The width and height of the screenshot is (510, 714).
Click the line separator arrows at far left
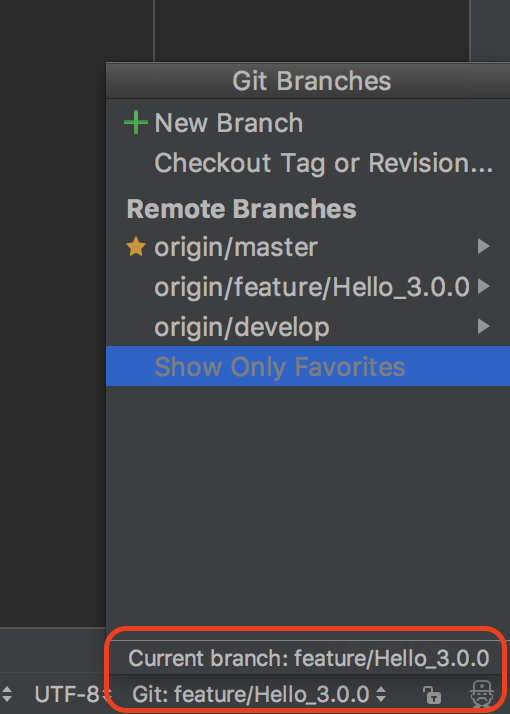pyautogui.click(x=6, y=694)
